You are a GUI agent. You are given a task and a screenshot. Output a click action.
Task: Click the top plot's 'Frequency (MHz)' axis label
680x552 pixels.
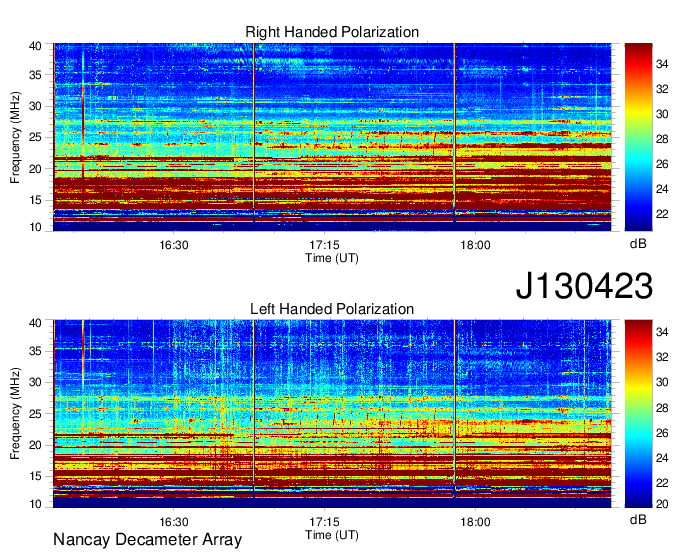click(15, 137)
